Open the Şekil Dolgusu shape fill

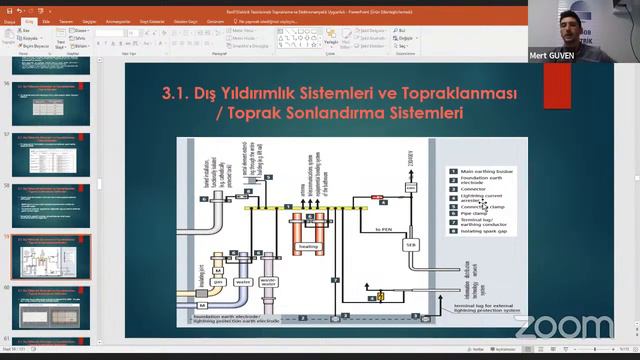pyautogui.click(x=370, y=31)
